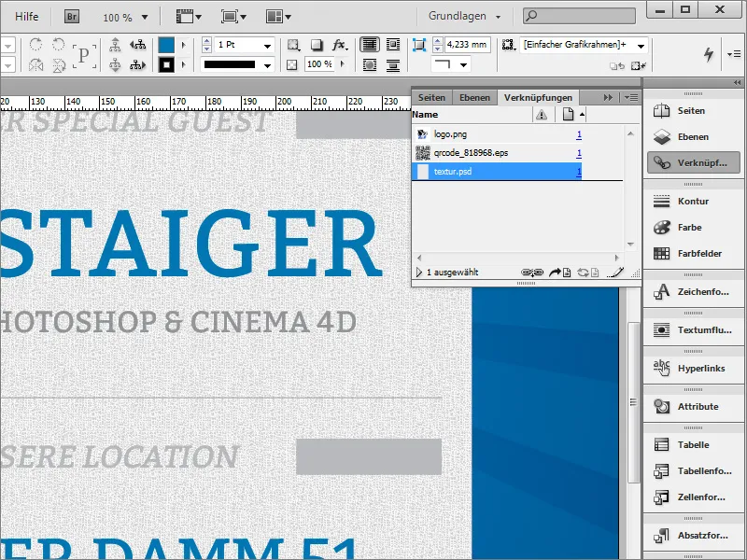Enable Wrap around object shape
Viewport: 747px width, 560px height.
click(x=370, y=64)
